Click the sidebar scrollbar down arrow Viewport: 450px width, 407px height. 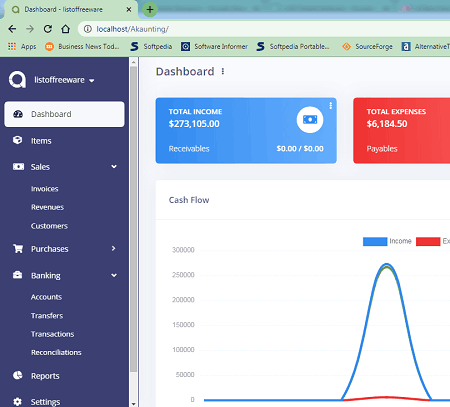tap(133, 404)
